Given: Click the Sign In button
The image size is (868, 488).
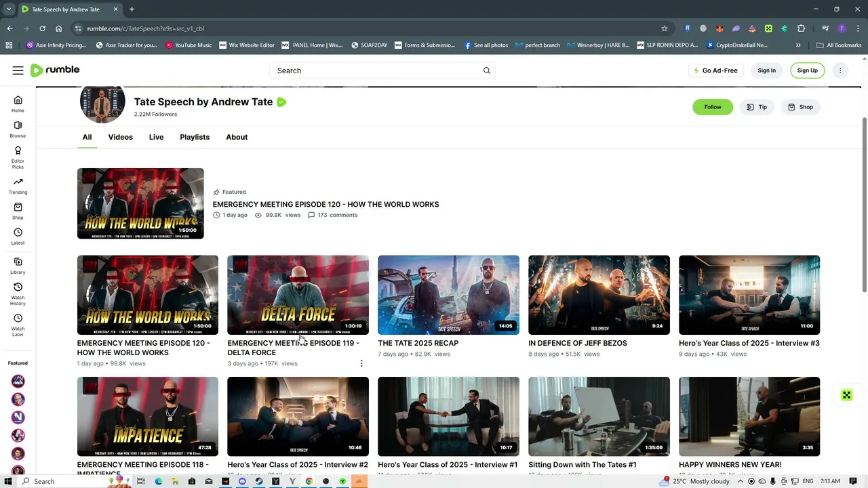Looking at the screenshot, I should (x=766, y=70).
